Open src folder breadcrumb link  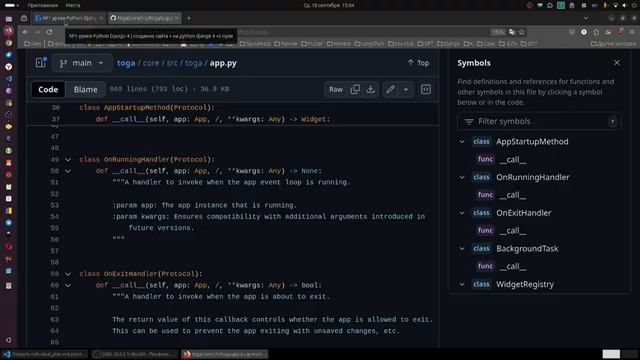pos(172,63)
